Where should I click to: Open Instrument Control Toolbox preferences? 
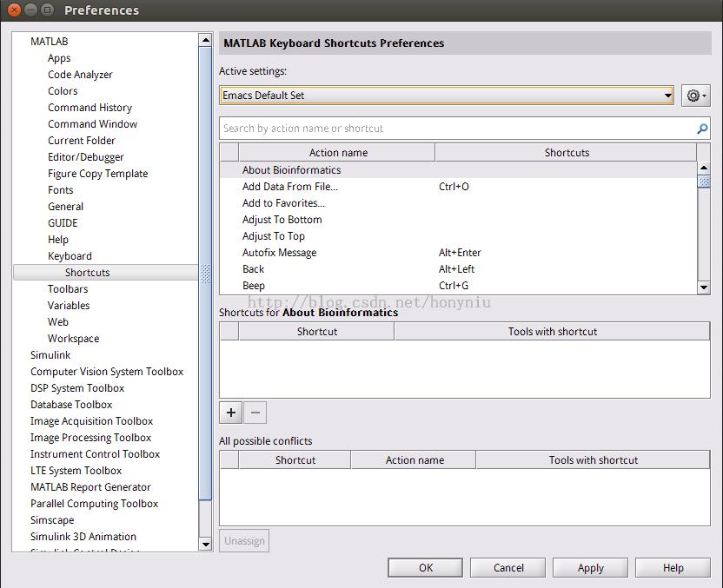pyautogui.click(x=95, y=454)
